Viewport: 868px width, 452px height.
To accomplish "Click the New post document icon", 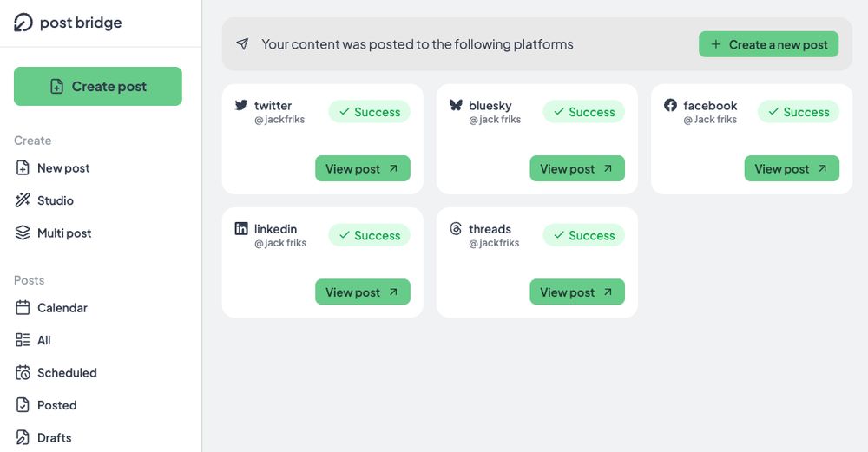I will (x=23, y=167).
